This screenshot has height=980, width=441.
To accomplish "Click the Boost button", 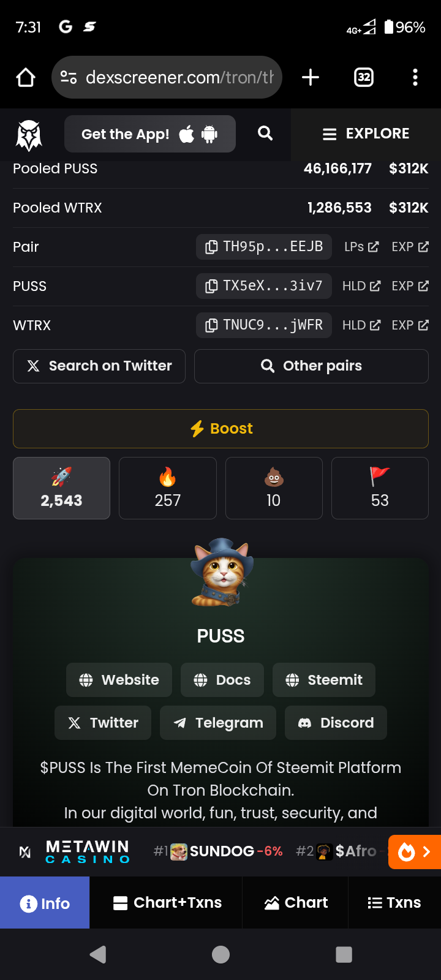I will 221,429.
